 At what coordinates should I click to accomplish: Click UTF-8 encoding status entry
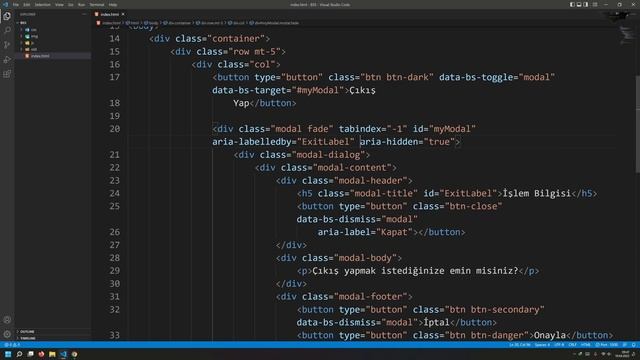(559, 345)
